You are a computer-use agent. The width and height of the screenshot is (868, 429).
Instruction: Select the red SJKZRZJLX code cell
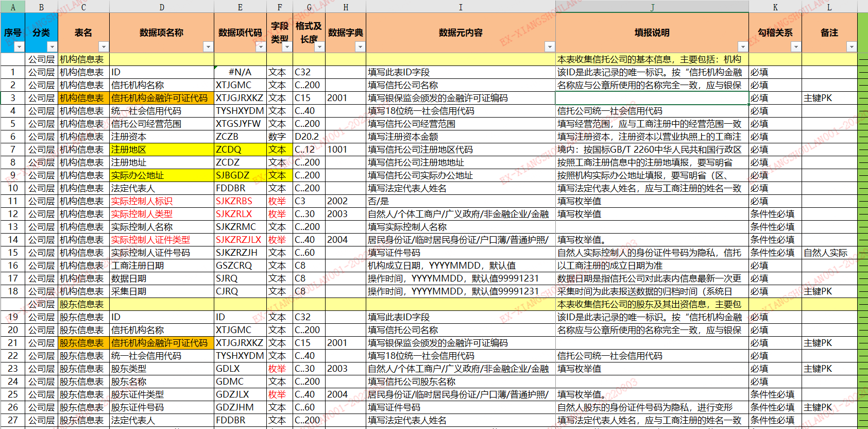pyautogui.click(x=240, y=240)
